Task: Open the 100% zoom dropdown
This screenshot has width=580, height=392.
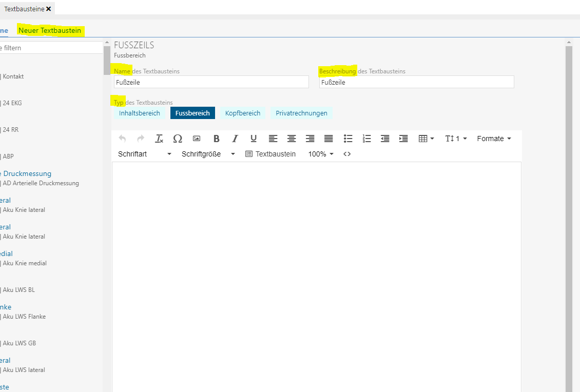Action: [321, 154]
